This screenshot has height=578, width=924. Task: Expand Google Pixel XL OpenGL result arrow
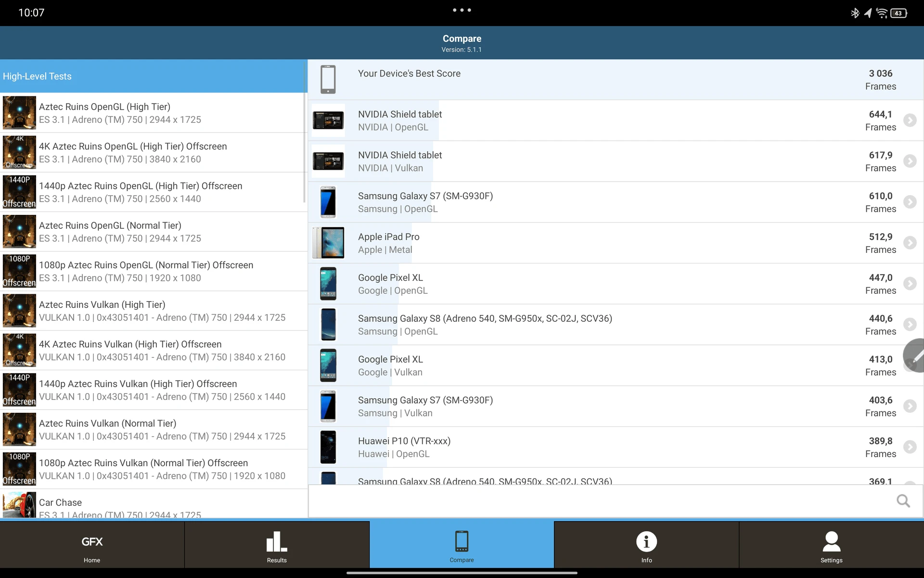(910, 283)
